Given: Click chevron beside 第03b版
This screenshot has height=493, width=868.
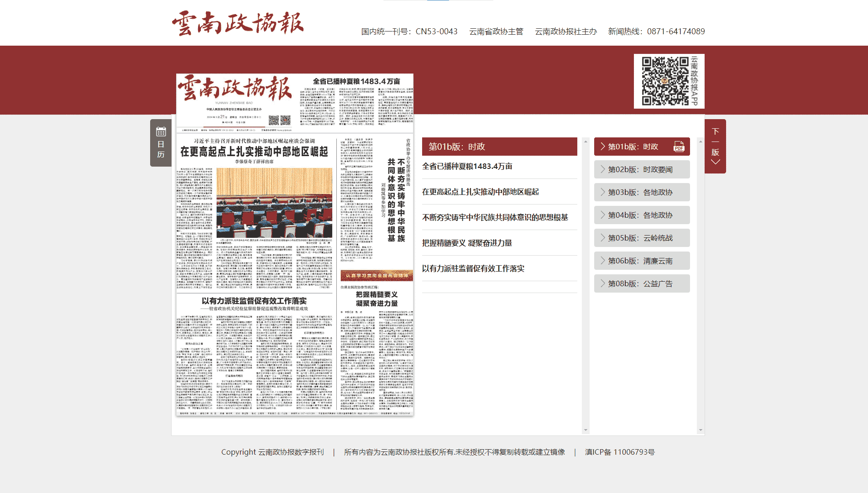Looking at the screenshot, I should [603, 192].
